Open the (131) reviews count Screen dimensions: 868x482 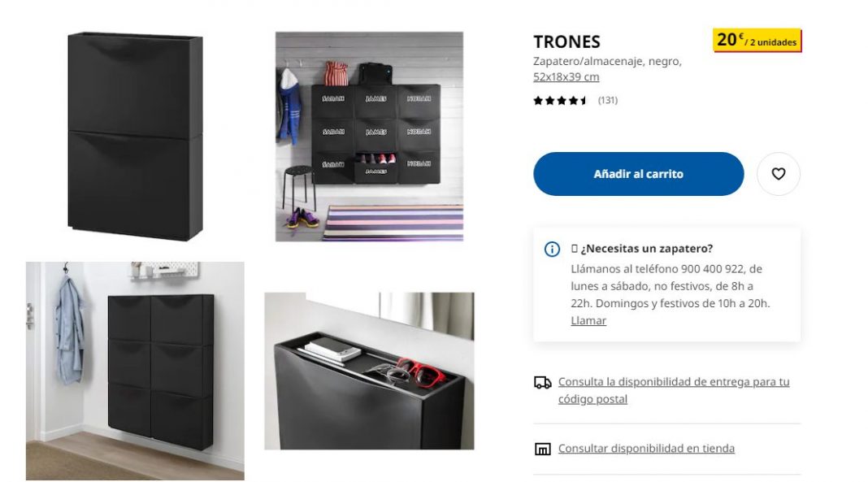click(x=607, y=100)
